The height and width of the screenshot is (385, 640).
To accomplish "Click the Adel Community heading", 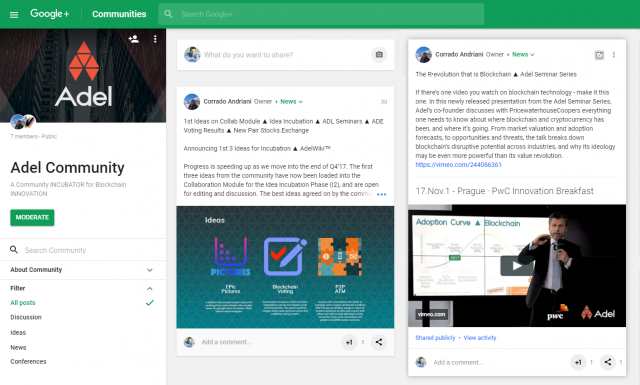I will point(67,167).
